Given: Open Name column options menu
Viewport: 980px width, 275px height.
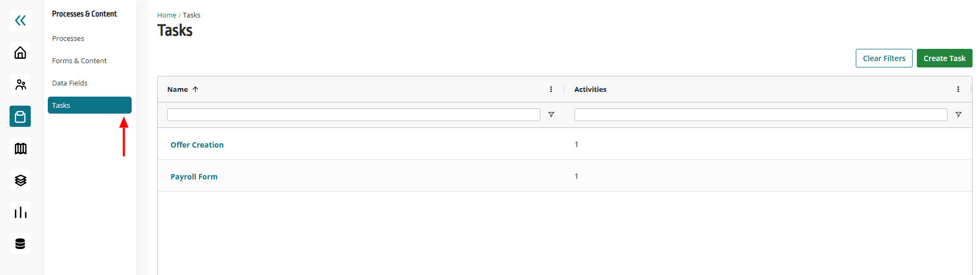Looking at the screenshot, I should [551, 89].
